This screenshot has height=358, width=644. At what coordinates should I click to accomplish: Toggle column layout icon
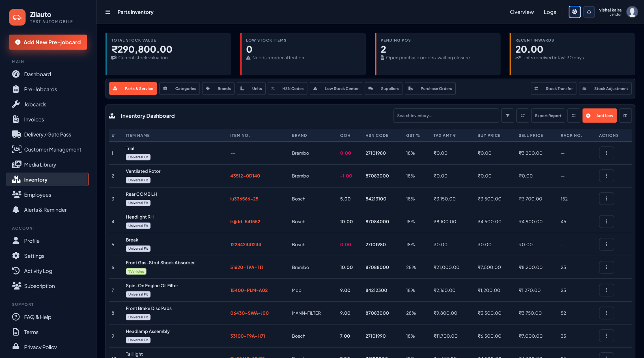(625, 116)
